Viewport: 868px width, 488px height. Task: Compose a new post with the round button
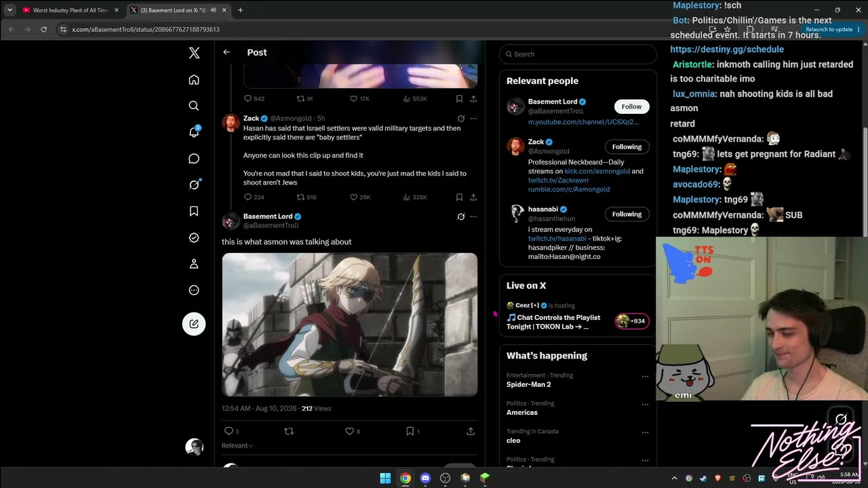coord(194,323)
